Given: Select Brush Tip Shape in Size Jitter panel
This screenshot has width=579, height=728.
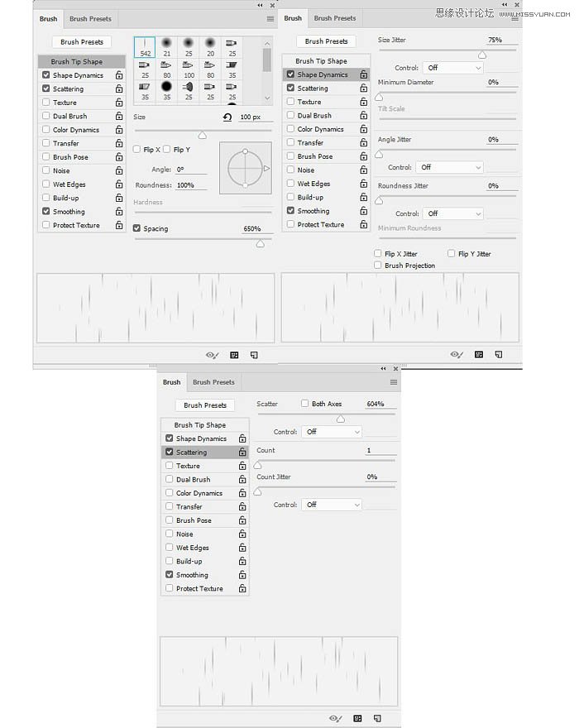Looking at the screenshot, I should pos(321,60).
